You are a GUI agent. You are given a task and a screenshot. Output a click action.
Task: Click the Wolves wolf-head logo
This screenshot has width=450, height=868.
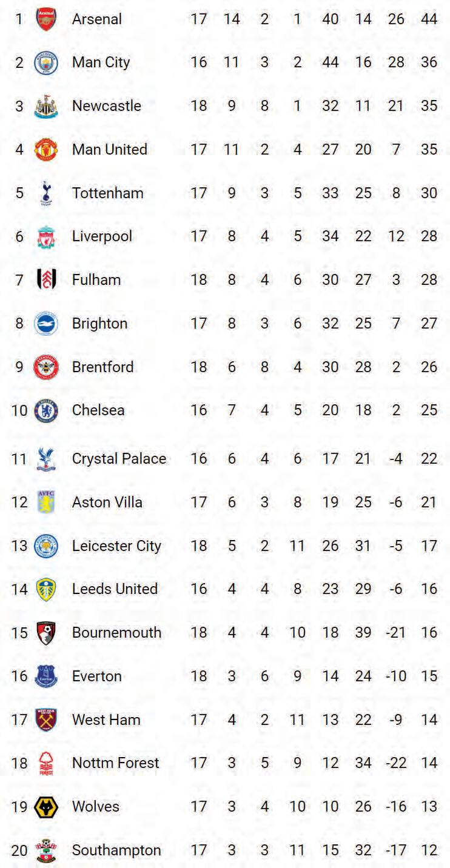pos(46,807)
